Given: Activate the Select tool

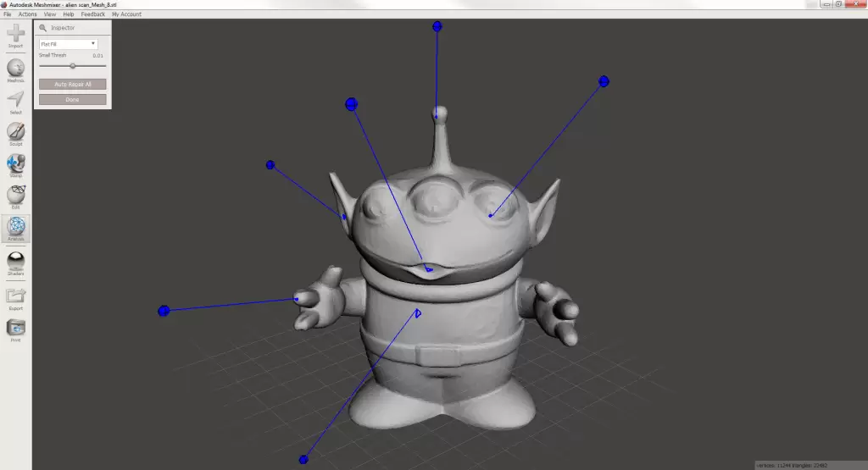Looking at the screenshot, I should (x=15, y=102).
